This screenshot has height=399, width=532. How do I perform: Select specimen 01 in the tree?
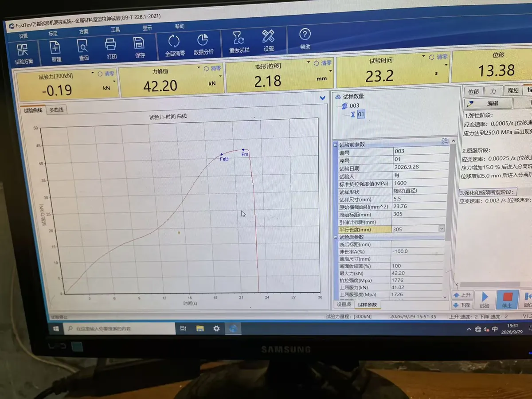pyautogui.click(x=361, y=114)
